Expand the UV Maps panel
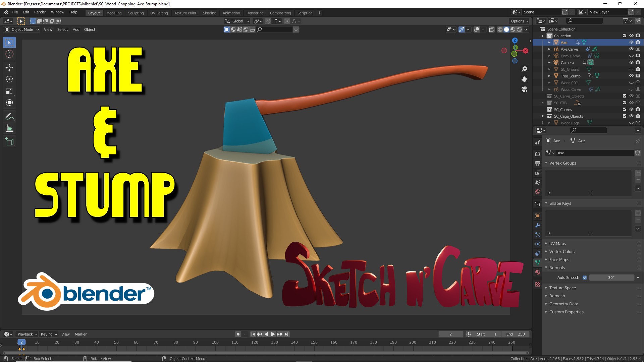 (x=557, y=244)
